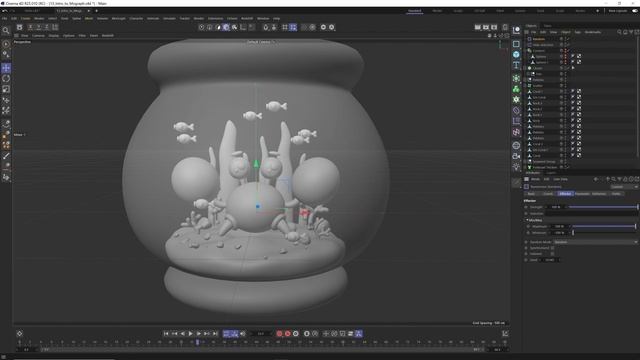
Task: Search in the Objects manager
Action: point(619,32)
